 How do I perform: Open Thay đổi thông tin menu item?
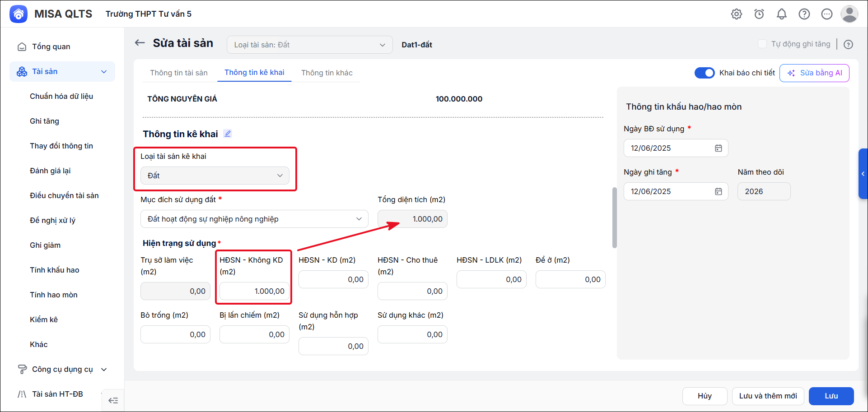pyautogui.click(x=61, y=146)
